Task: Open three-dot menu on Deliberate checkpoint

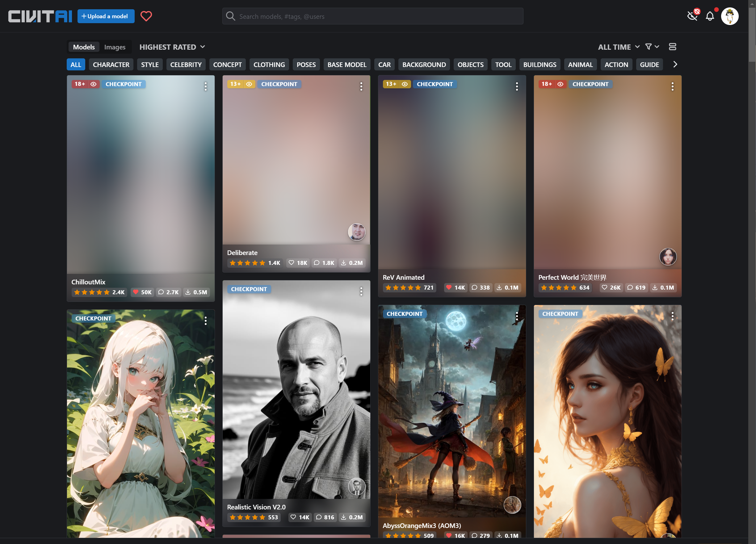Action: point(361,87)
